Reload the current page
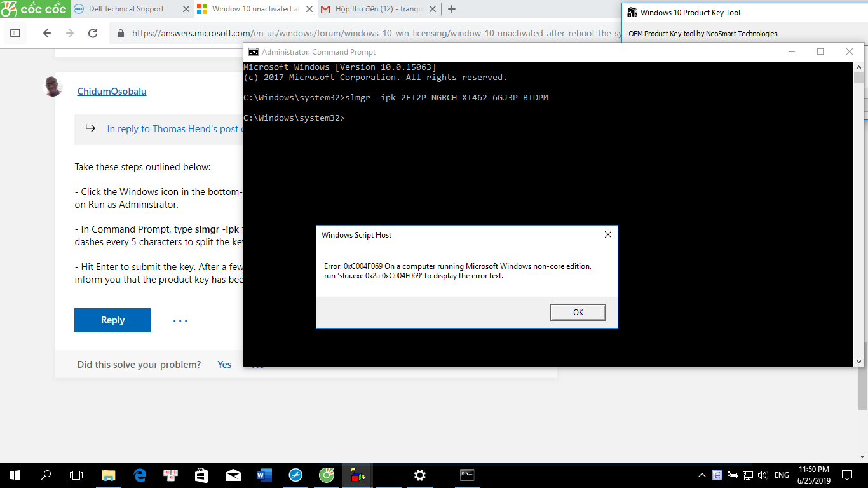This screenshot has width=868, height=488. [93, 33]
